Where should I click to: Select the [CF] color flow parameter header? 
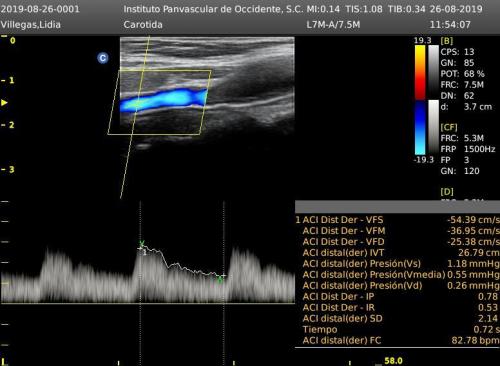[449, 127]
